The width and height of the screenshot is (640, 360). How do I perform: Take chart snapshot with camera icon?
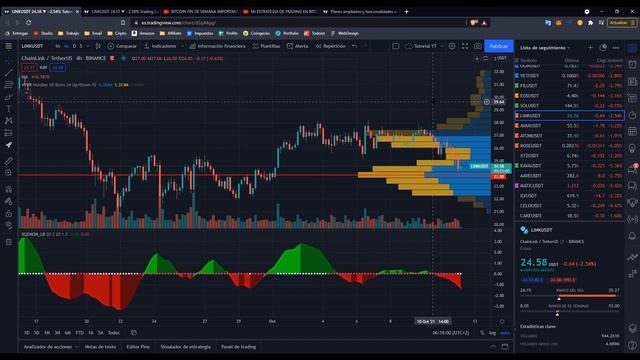[478, 46]
